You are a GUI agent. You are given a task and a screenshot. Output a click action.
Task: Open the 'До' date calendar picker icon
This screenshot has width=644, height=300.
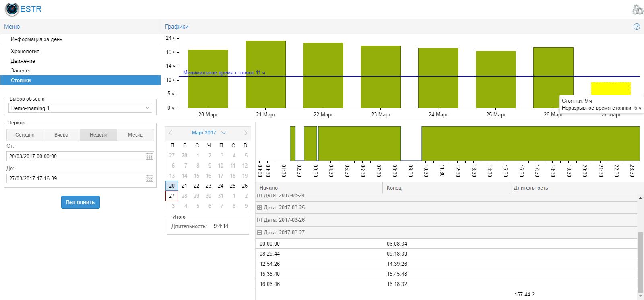[x=149, y=178]
